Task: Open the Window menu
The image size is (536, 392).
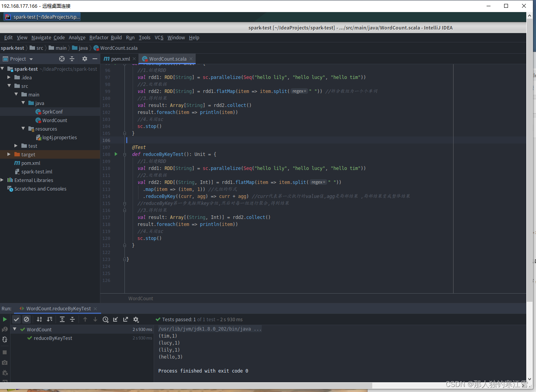Action: pyautogui.click(x=176, y=38)
